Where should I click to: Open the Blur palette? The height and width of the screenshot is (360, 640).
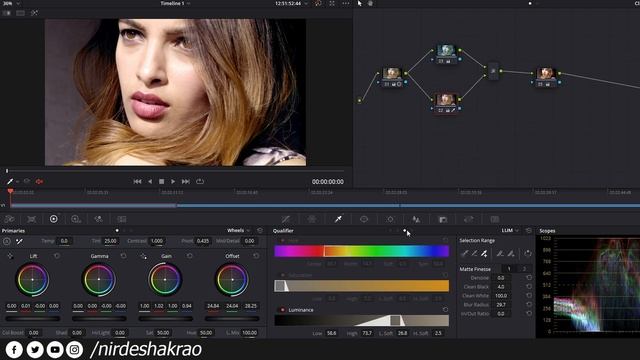(x=416, y=219)
